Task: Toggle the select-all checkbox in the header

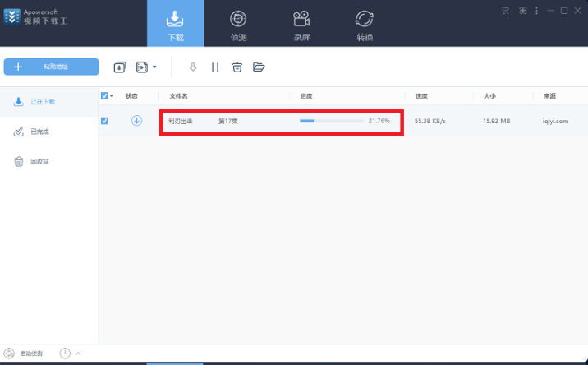Action: coord(104,95)
